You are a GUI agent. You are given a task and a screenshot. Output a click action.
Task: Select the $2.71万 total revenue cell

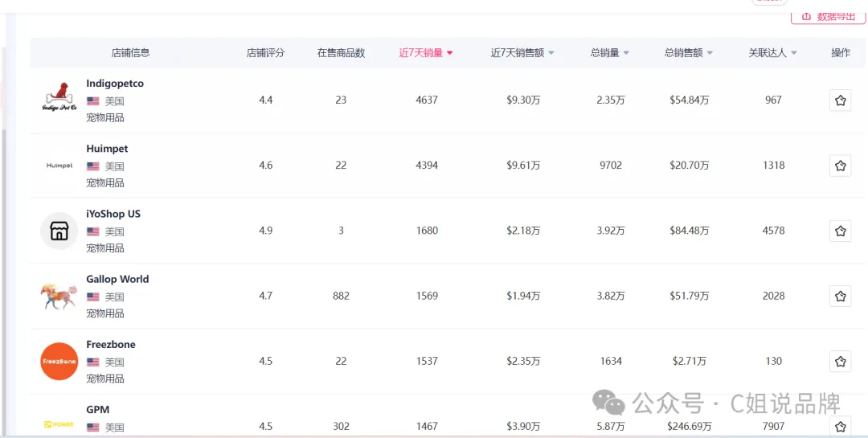pyautogui.click(x=690, y=362)
